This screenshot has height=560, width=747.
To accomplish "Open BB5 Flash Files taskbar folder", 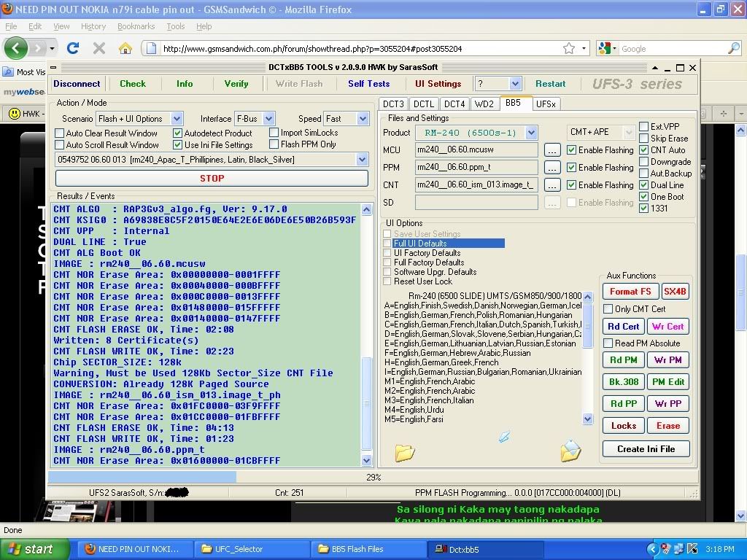I will point(369,549).
